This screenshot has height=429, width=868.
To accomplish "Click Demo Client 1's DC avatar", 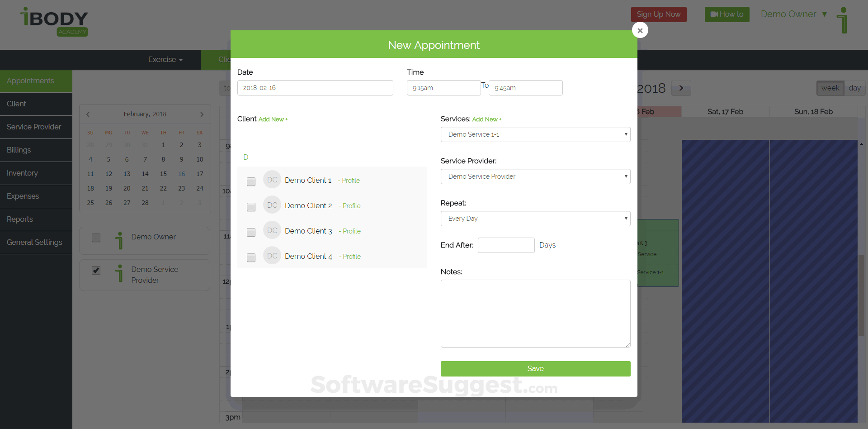I will point(272,180).
